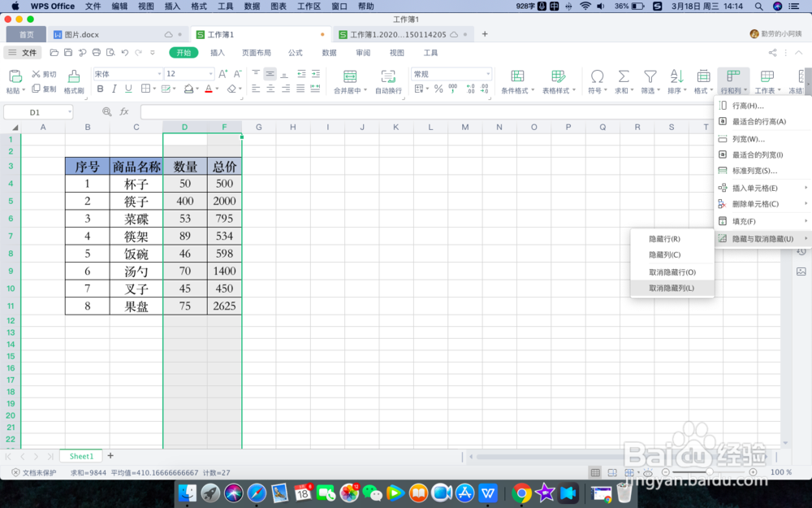Select the Sheet1 tab
Image resolution: width=812 pixels, height=508 pixels.
[81, 456]
